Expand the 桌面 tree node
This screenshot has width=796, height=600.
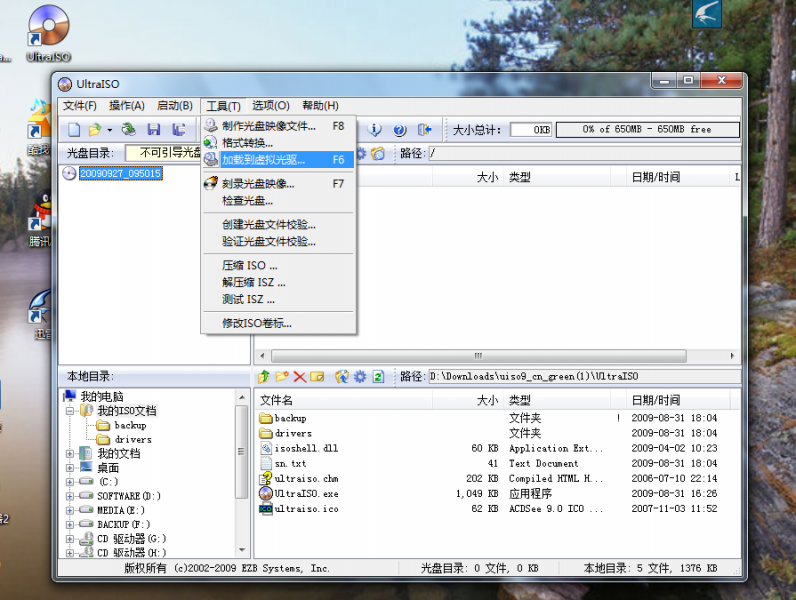tap(70, 468)
